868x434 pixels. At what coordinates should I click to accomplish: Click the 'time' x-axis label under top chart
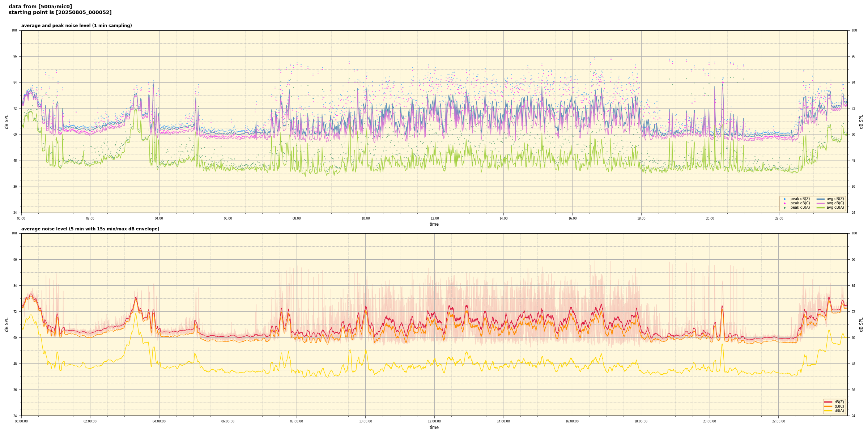[x=434, y=224]
